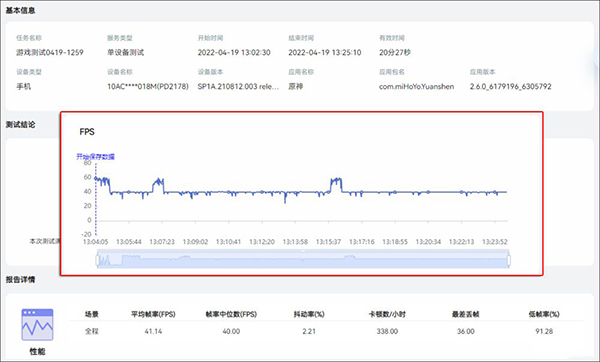Click the start time 2022-04-19 13:02:30

[234, 52]
